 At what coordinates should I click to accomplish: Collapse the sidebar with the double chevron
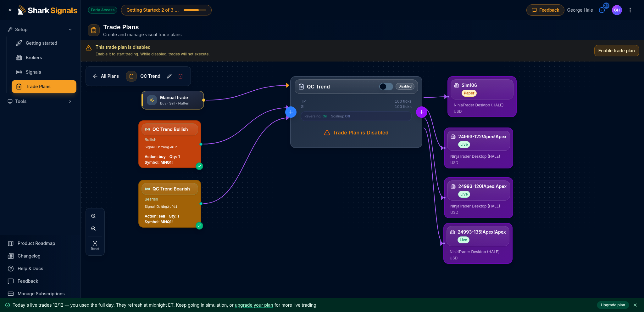10,10
